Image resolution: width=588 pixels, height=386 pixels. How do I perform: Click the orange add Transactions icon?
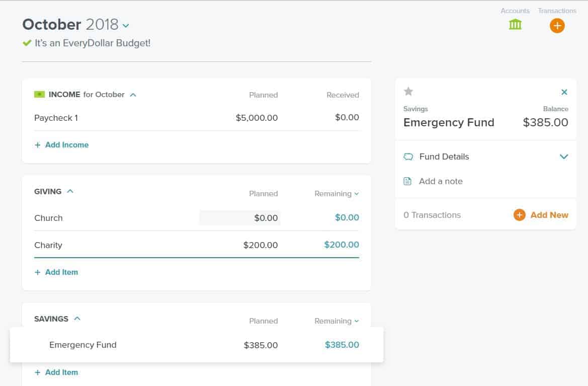[x=557, y=25]
